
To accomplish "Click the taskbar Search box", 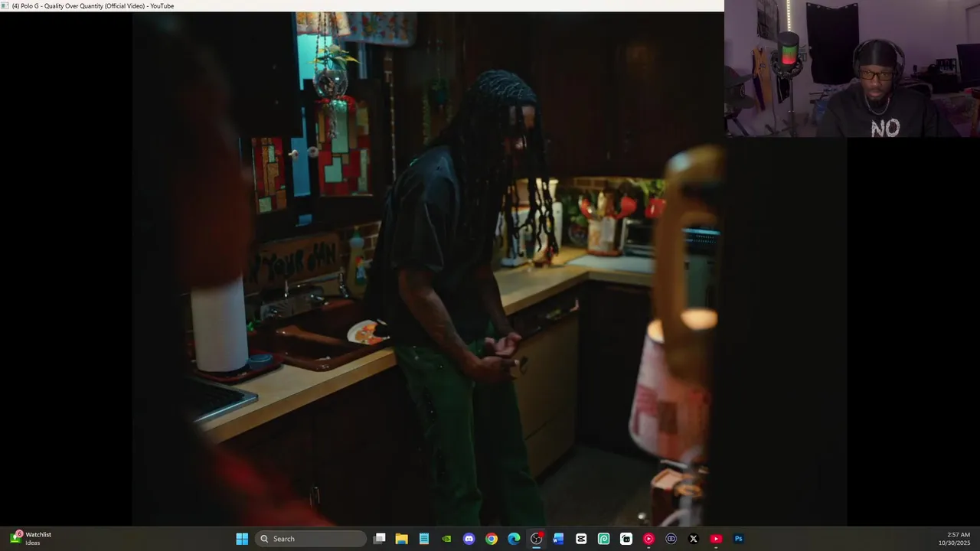I will point(311,539).
